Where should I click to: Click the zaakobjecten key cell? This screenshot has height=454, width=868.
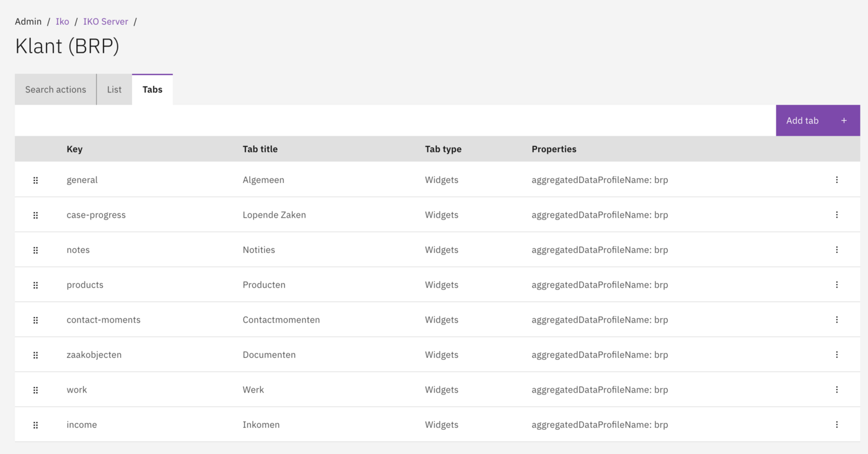[94, 355]
